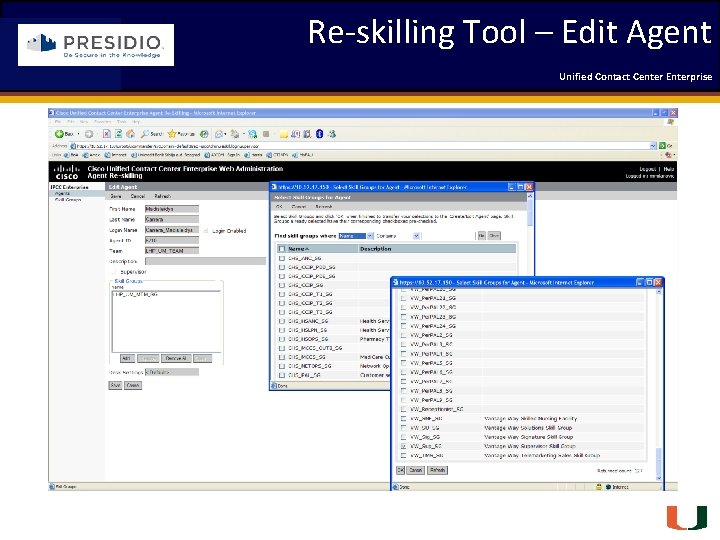Image resolution: width=720 pixels, height=540 pixels.
Task: Click padlock icon in front popup status bar
Action: click(x=599, y=487)
